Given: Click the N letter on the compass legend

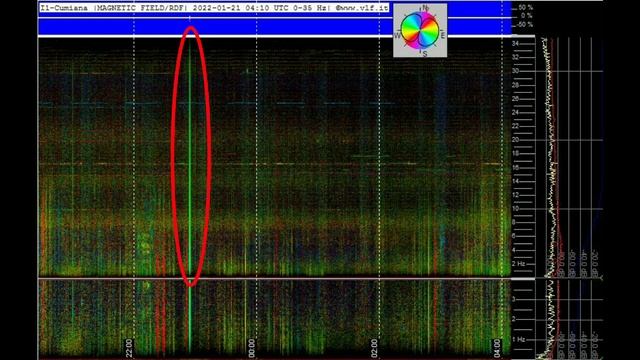Looking at the screenshot, I should 426,8.
